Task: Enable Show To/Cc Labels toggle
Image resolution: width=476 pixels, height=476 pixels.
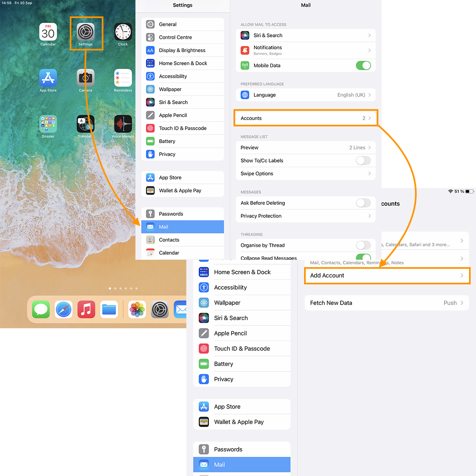Action: 363,160
